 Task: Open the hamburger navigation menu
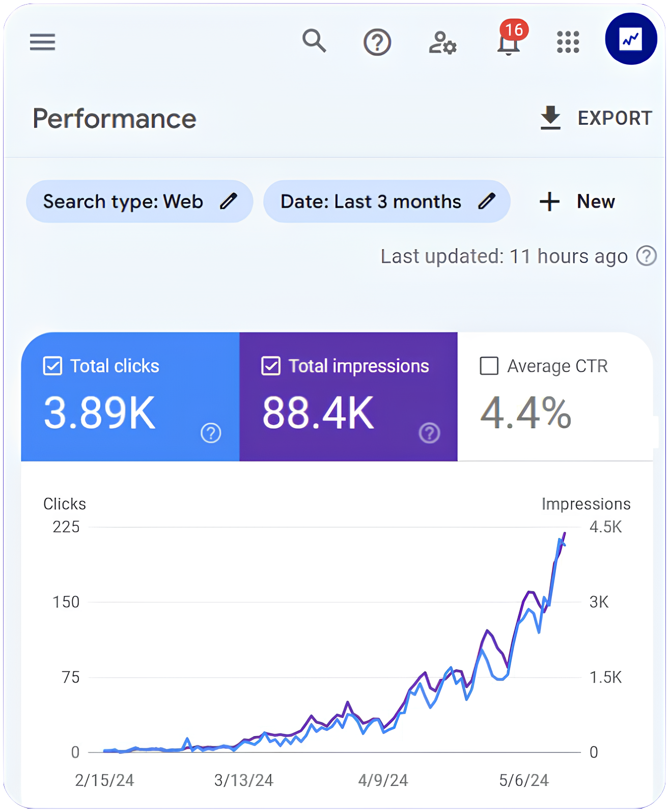coord(42,42)
